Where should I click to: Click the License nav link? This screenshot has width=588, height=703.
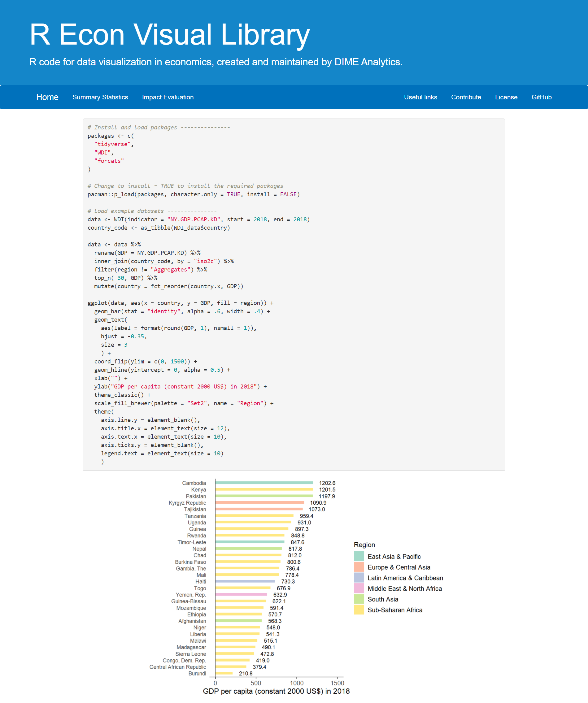pos(506,97)
